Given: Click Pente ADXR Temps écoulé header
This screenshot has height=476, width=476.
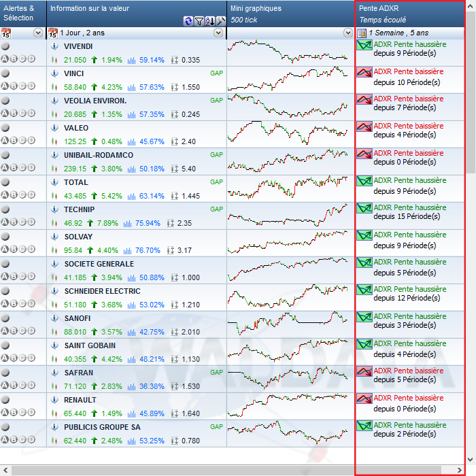Looking at the screenshot, I should (410, 14).
